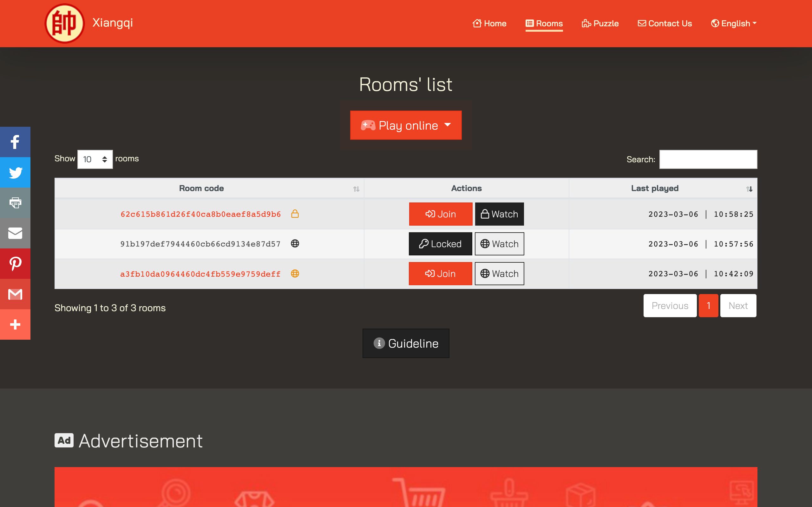Go to the Puzzle menu item
This screenshot has height=507, width=812.
coord(600,23)
